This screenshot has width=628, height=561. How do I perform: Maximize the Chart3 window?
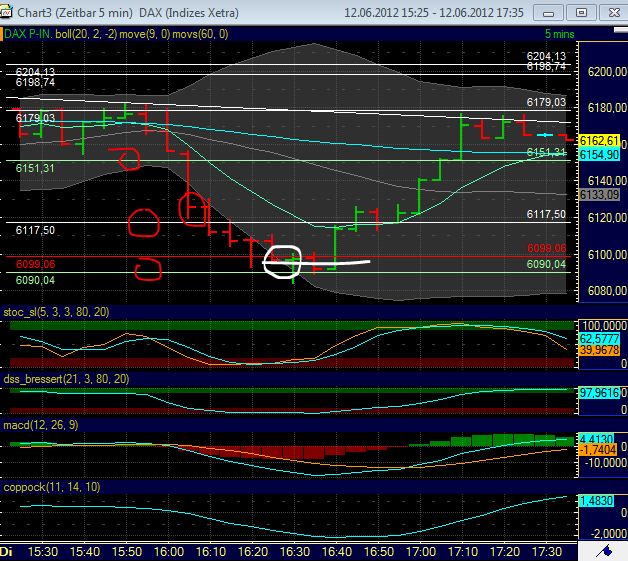pyautogui.click(x=582, y=13)
